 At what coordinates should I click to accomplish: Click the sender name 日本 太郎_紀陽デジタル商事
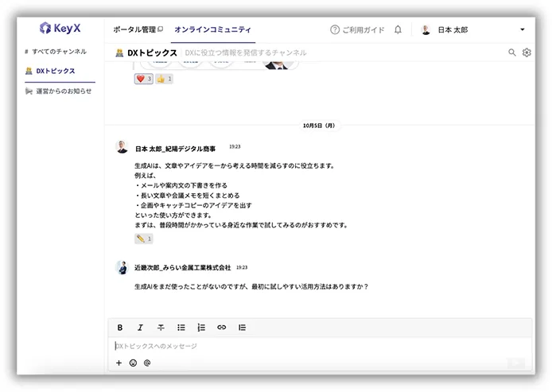[175, 149]
